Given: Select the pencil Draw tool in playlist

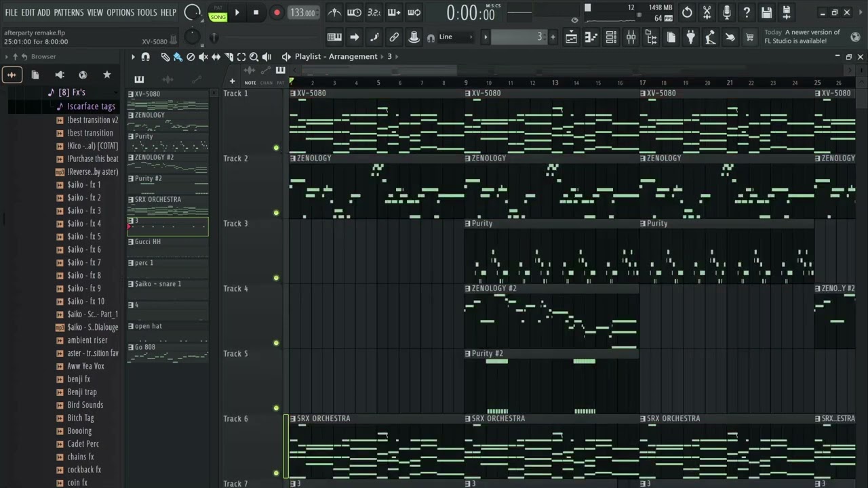Looking at the screenshot, I should coord(165,57).
